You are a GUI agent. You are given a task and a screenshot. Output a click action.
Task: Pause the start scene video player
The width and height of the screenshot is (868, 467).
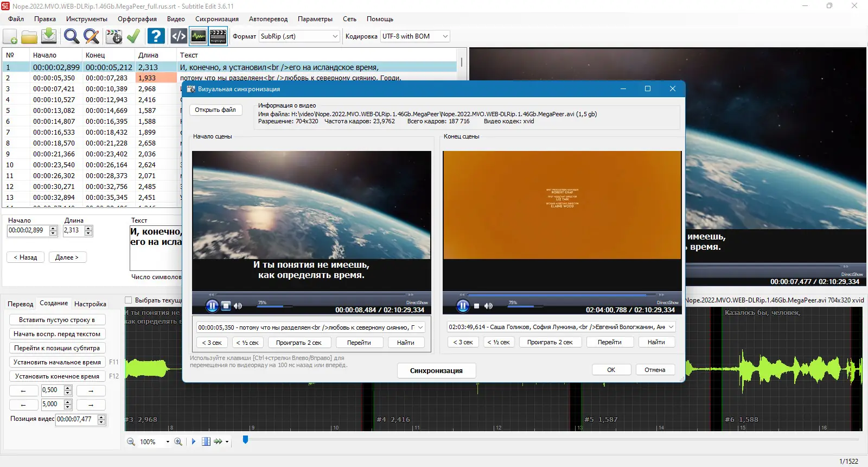212,306
